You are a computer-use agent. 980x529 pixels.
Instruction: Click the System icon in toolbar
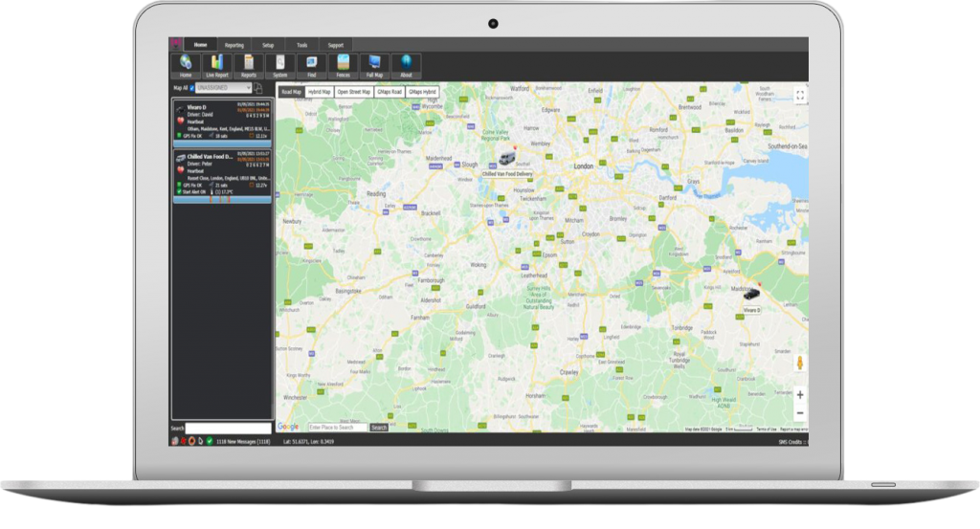279,65
